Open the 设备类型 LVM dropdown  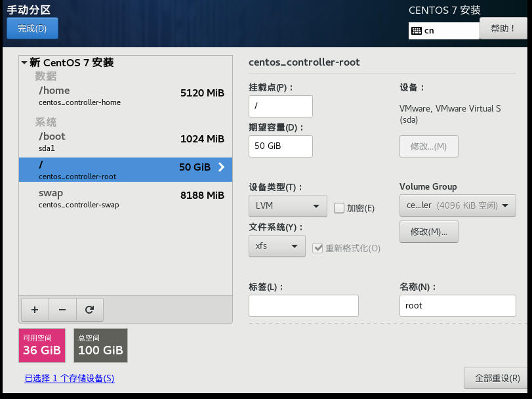[288, 206]
